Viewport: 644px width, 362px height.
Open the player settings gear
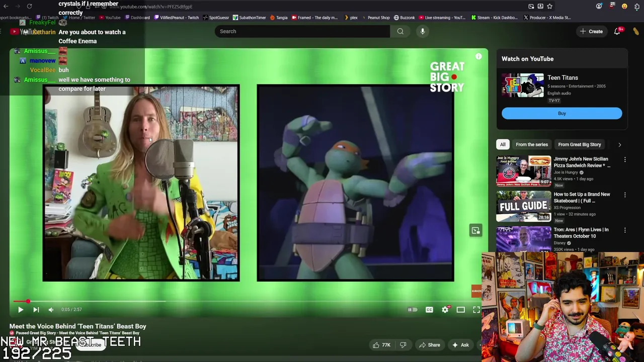tap(445, 310)
